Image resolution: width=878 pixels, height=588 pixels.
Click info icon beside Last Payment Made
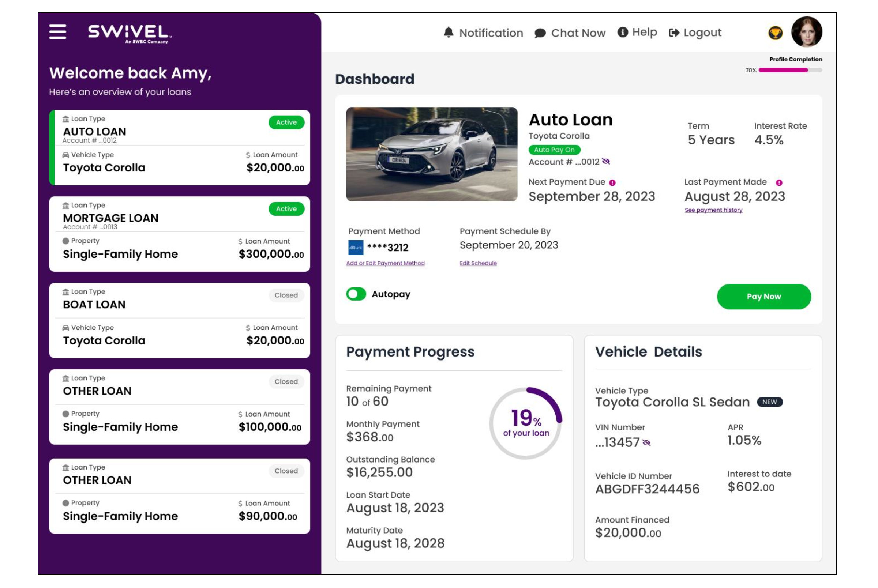(x=778, y=182)
